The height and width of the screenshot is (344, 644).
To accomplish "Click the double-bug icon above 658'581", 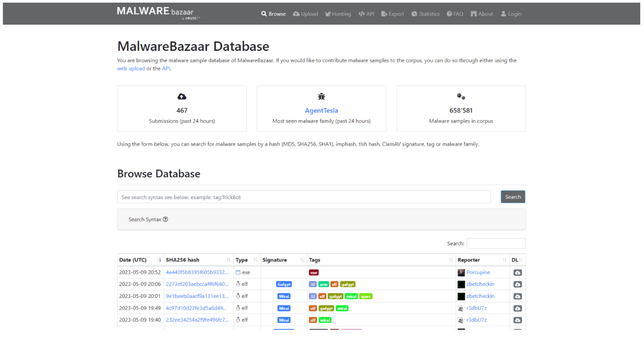I will point(461,96).
